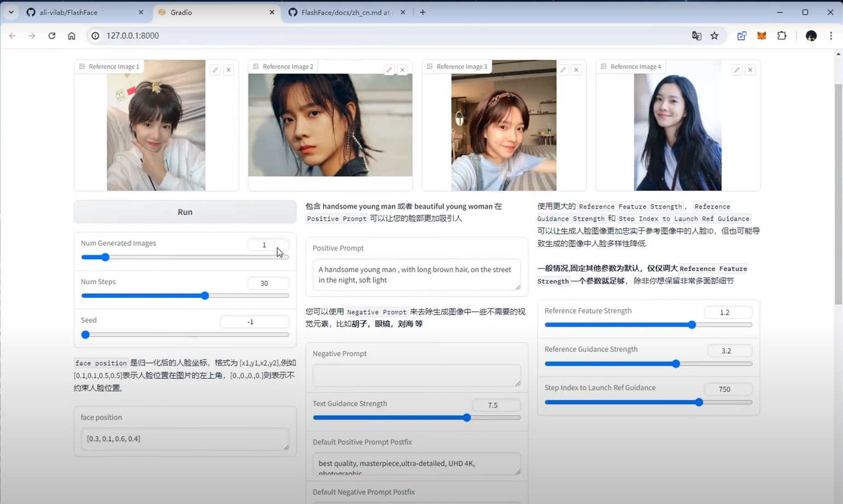
Task: Open the Chrome profile avatar
Action: 812,36
